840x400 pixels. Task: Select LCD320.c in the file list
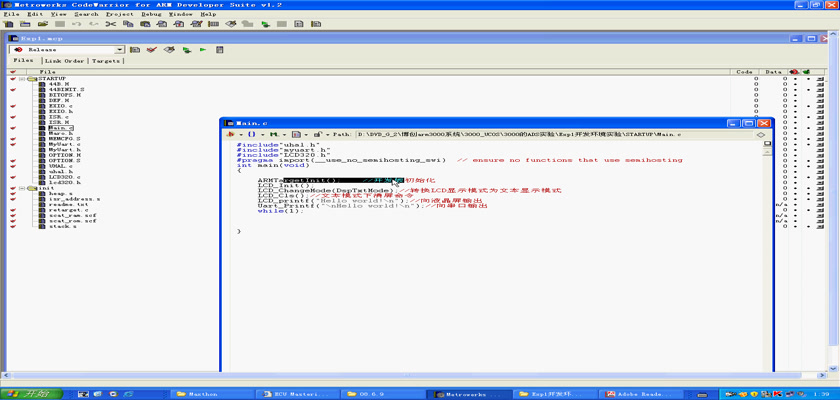[x=64, y=177]
